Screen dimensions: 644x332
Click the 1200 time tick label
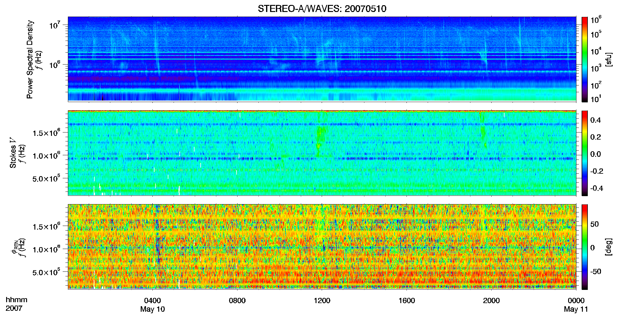[322, 301]
